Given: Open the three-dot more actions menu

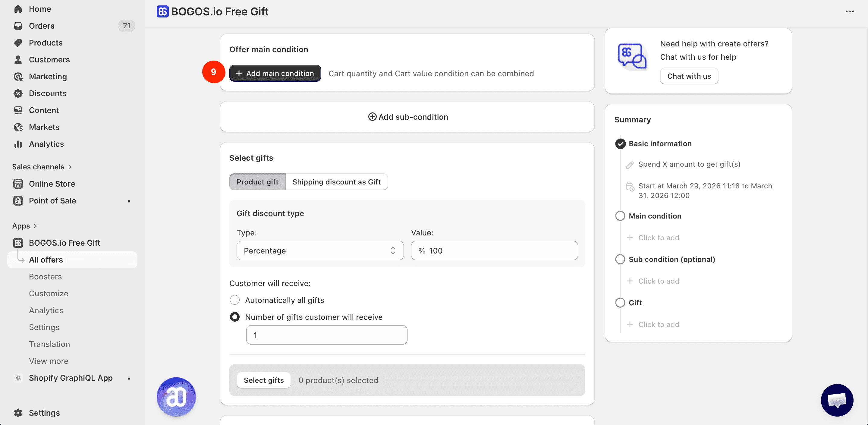Looking at the screenshot, I should pos(850,11).
